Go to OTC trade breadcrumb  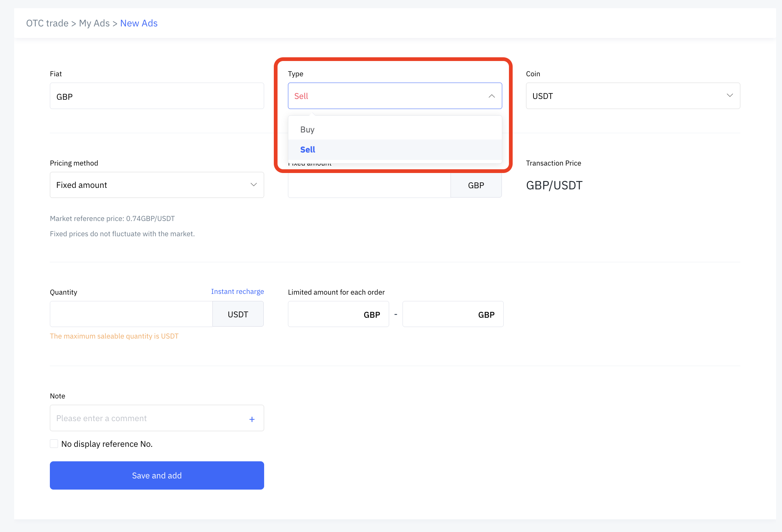coord(47,23)
